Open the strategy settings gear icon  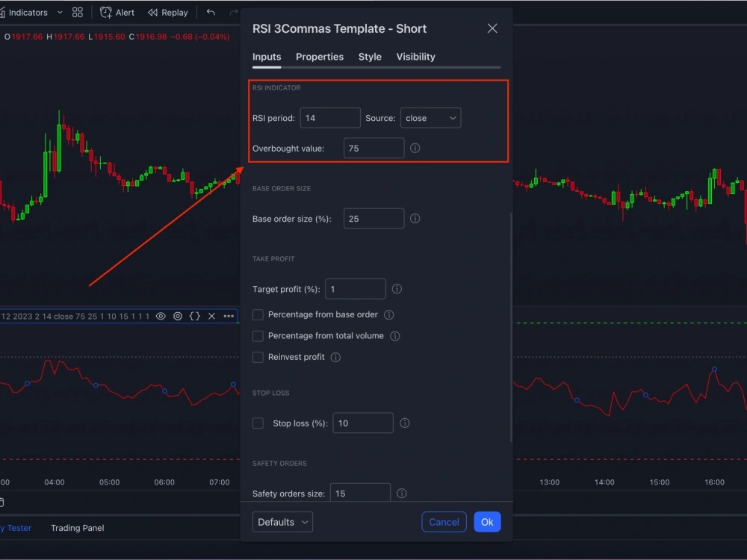click(x=178, y=316)
